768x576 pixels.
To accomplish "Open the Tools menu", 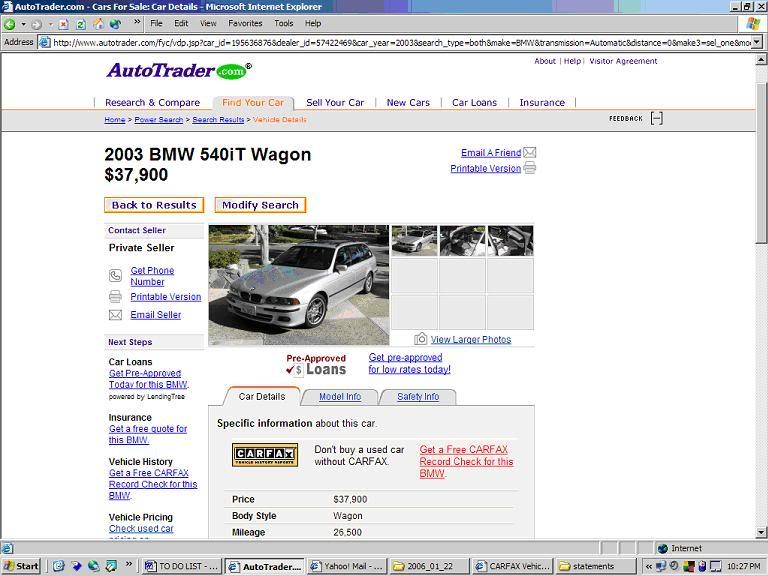I will click(284, 23).
